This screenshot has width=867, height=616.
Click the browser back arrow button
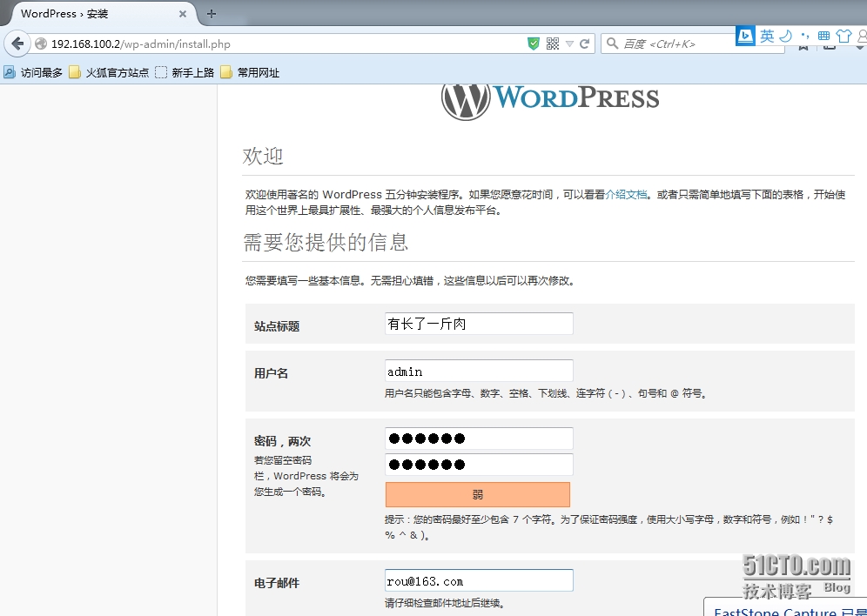pos(17,44)
